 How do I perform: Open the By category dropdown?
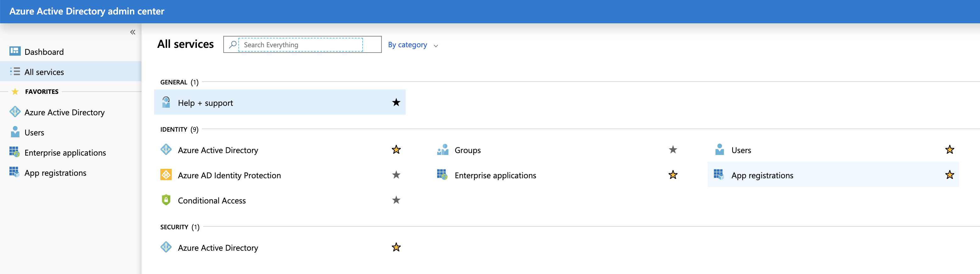click(x=408, y=45)
